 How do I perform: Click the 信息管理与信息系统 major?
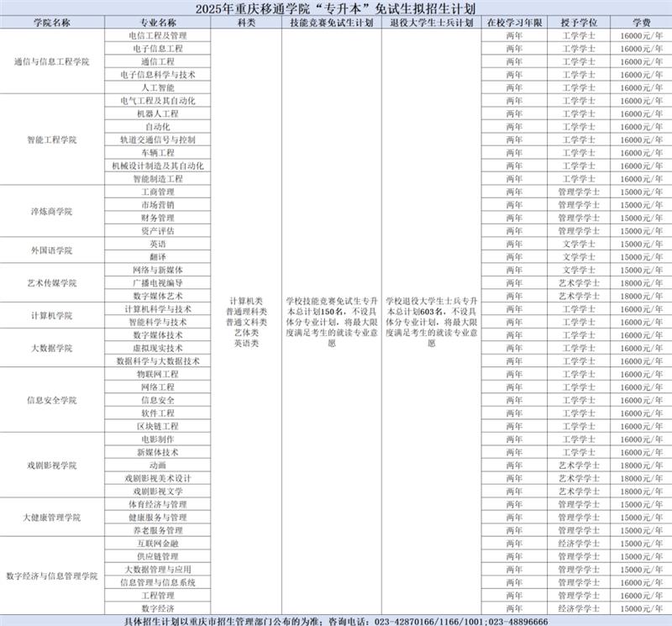[158, 582]
